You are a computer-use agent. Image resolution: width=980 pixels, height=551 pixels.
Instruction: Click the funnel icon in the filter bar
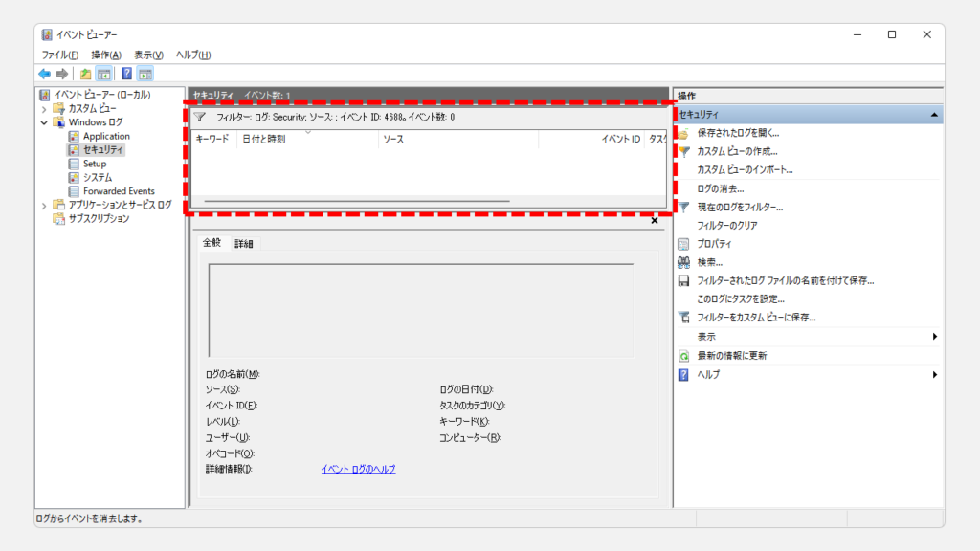(199, 117)
